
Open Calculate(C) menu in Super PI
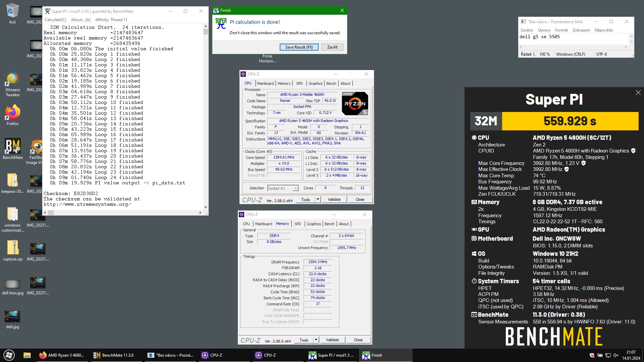[55, 20]
